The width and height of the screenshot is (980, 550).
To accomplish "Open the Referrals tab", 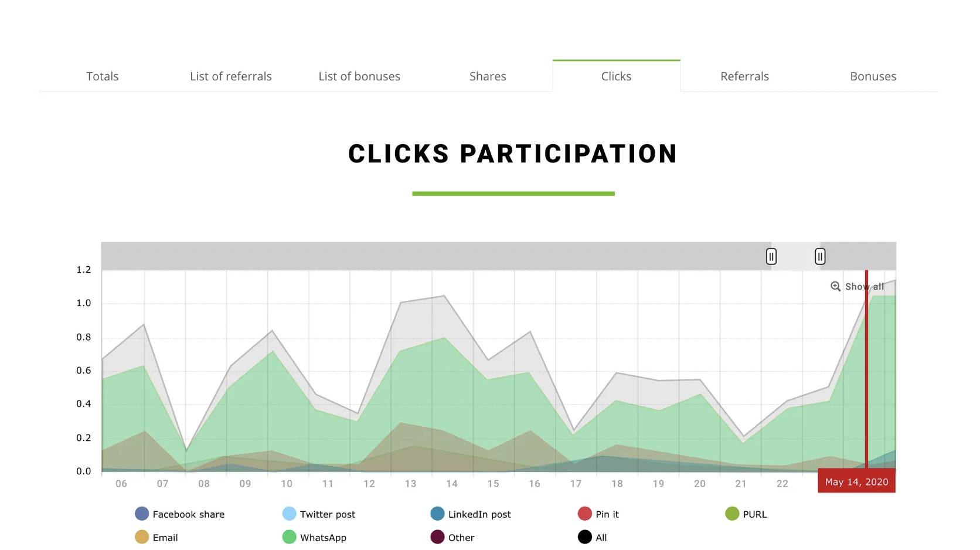I will 744,76.
